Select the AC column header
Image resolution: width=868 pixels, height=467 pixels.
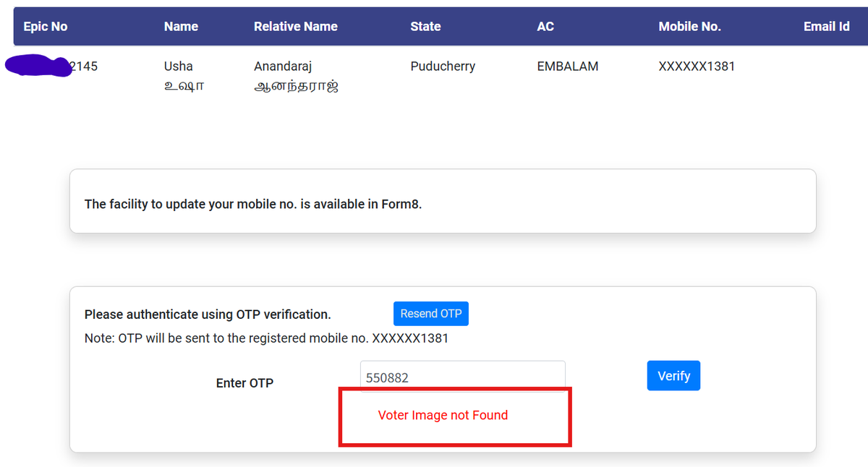[545, 27]
